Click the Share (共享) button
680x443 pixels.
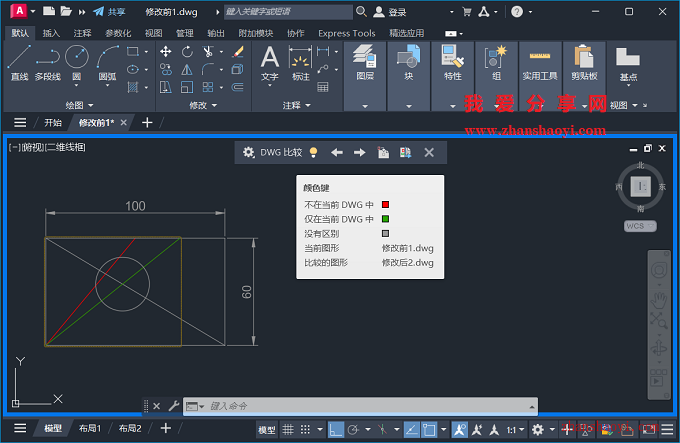coord(109,12)
